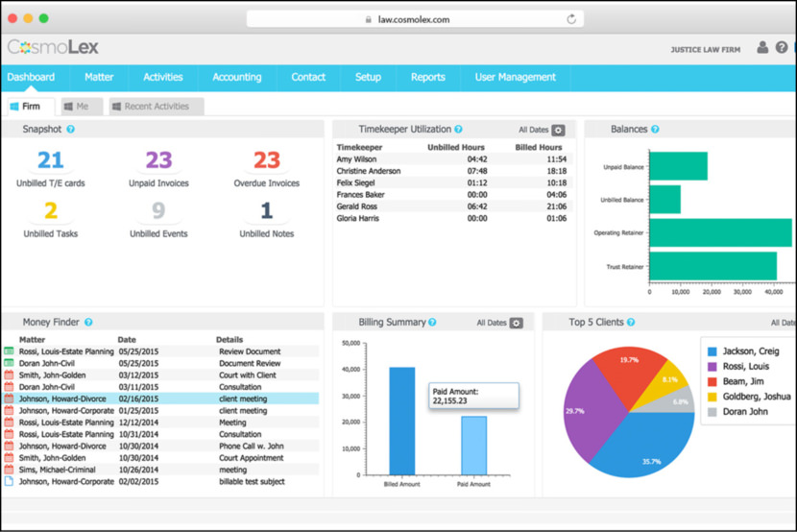Open the Accounting menu
The height and width of the screenshot is (532, 797).
point(237,77)
